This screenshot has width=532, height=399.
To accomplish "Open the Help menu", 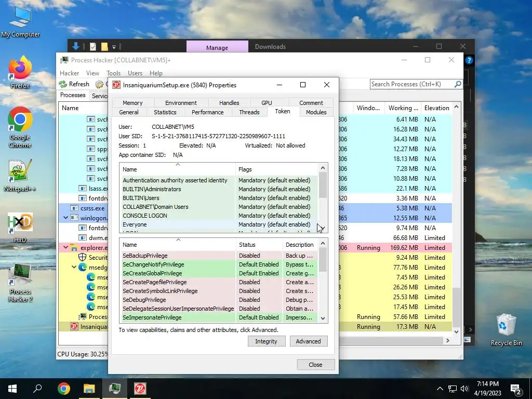I will [156, 73].
